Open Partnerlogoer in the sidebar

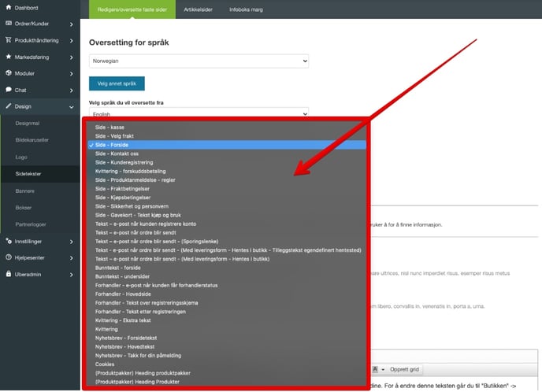tap(31, 224)
